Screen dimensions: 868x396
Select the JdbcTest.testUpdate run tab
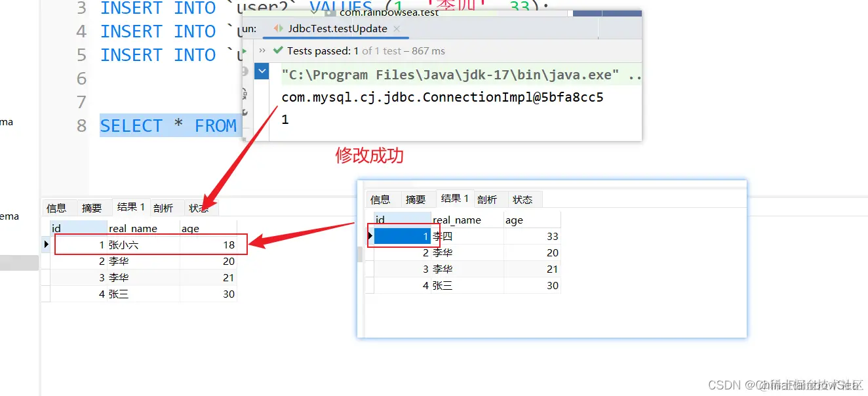[335, 29]
